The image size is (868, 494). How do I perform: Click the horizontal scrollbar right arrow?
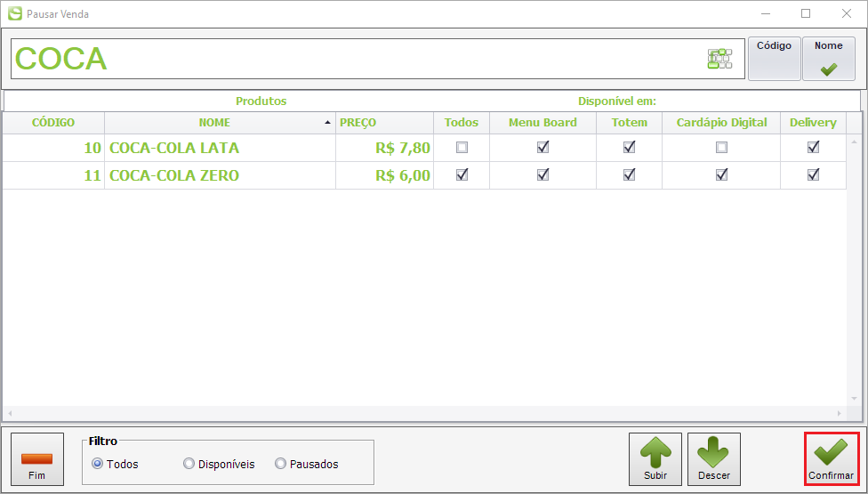pyautogui.click(x=840, y=413)
